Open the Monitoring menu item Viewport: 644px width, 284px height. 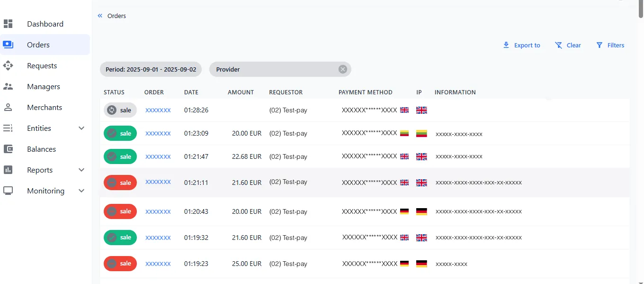(x=45, y=191)
